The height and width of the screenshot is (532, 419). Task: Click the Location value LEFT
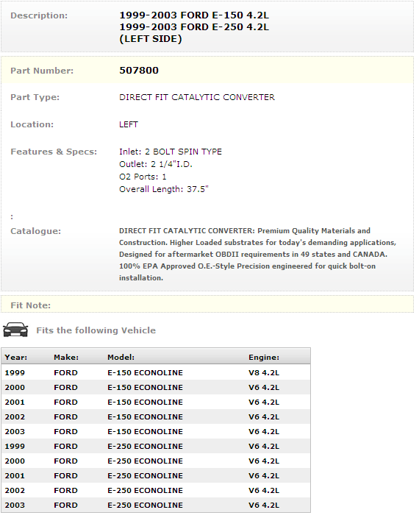point(129,124)
